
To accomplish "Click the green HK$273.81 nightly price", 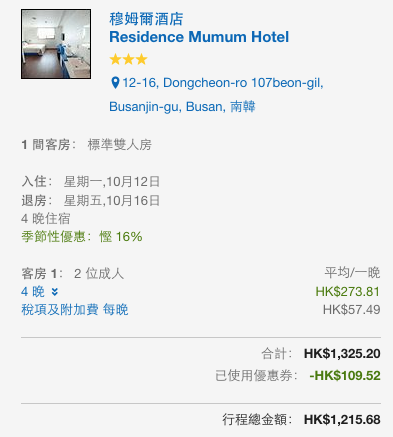I will 348,292.
